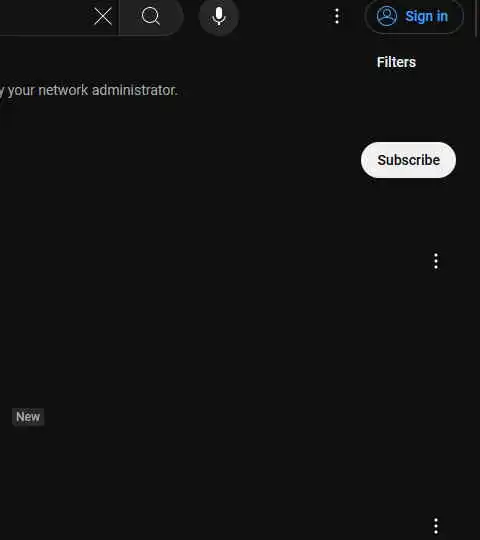Start voice search with the microphone icon

click(x=219, y=17)
